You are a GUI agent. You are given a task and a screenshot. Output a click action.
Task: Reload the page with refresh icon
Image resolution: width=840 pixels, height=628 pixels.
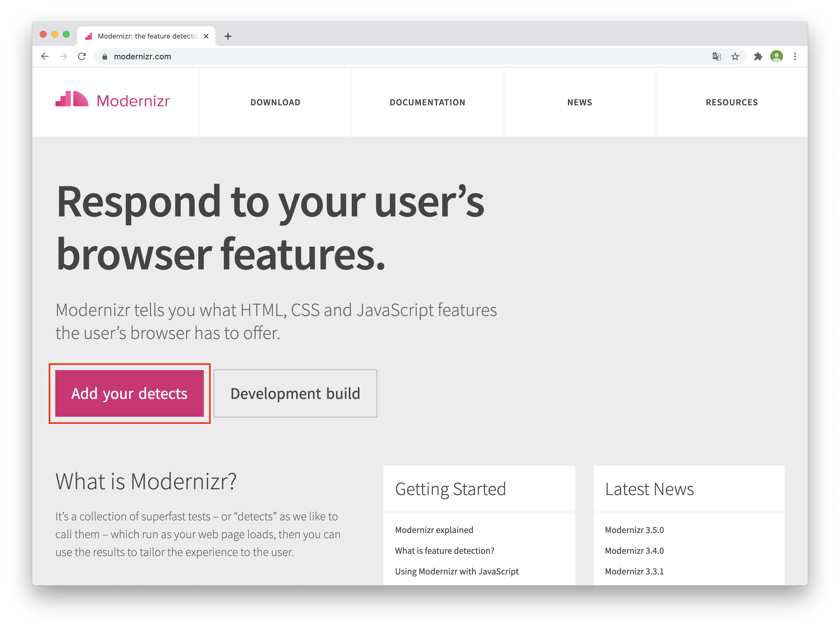pos(82,57)
